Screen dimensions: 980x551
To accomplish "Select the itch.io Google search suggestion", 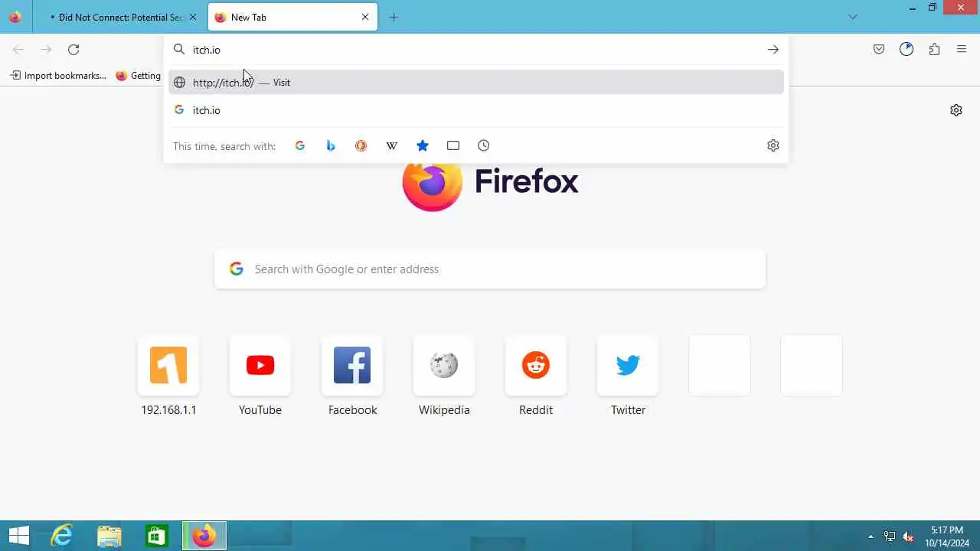I will coord(476,110).
